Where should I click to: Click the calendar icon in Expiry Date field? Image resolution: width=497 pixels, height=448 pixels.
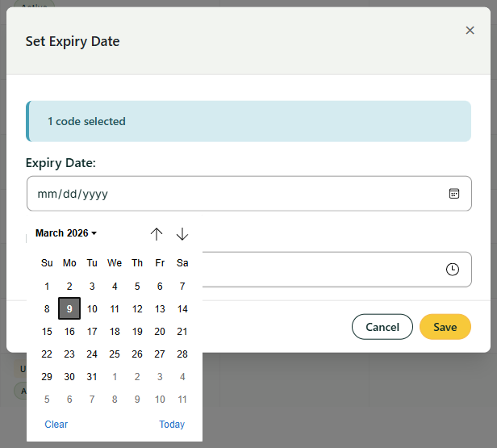coord(454,194)
